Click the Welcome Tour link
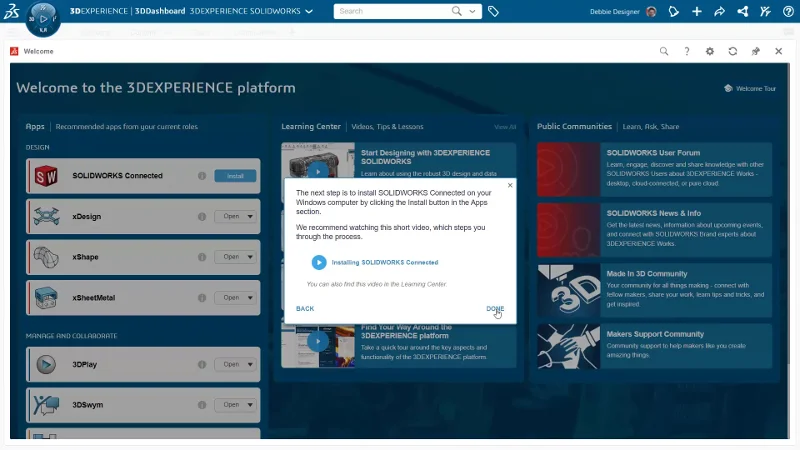This screenshot has height=450, width=800. [x=750, y=89]
